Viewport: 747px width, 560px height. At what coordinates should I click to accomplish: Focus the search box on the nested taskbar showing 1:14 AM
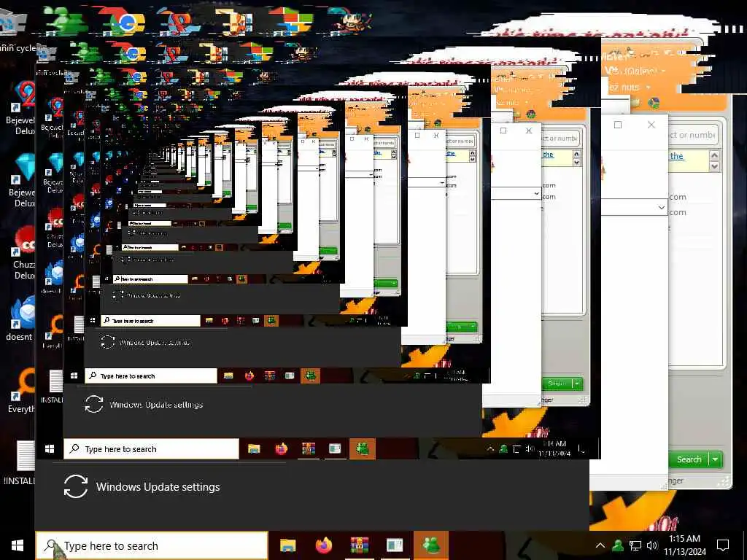coord(151,449)
